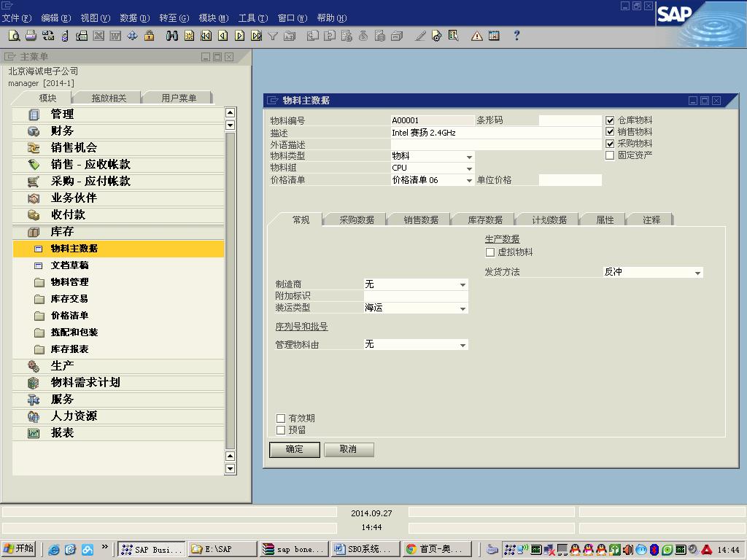This screenshot has width=747, height=560.
Task: Click the binoculars find icon
Action: tap(172, 36)
